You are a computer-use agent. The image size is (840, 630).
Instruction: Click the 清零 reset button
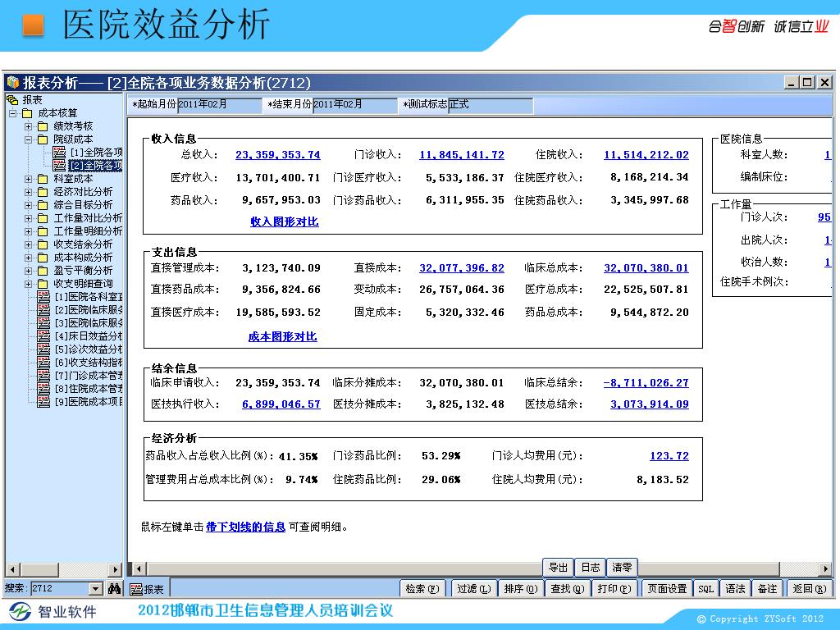click(x=622, y=567)
